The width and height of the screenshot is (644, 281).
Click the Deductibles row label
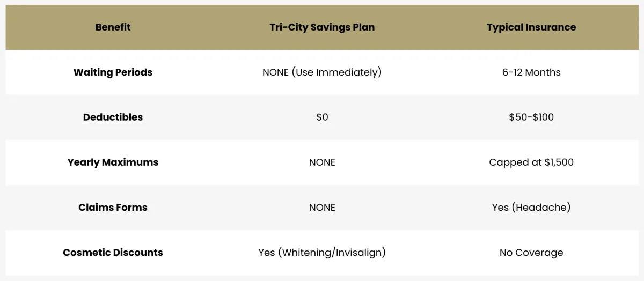point(113,117)
